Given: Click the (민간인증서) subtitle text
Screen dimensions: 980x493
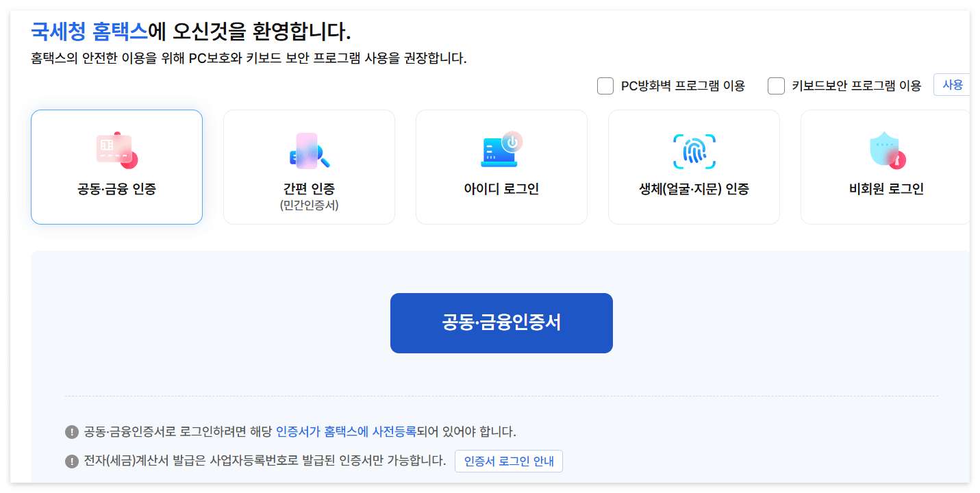Looking at the screenshot, I should point(310,206).
